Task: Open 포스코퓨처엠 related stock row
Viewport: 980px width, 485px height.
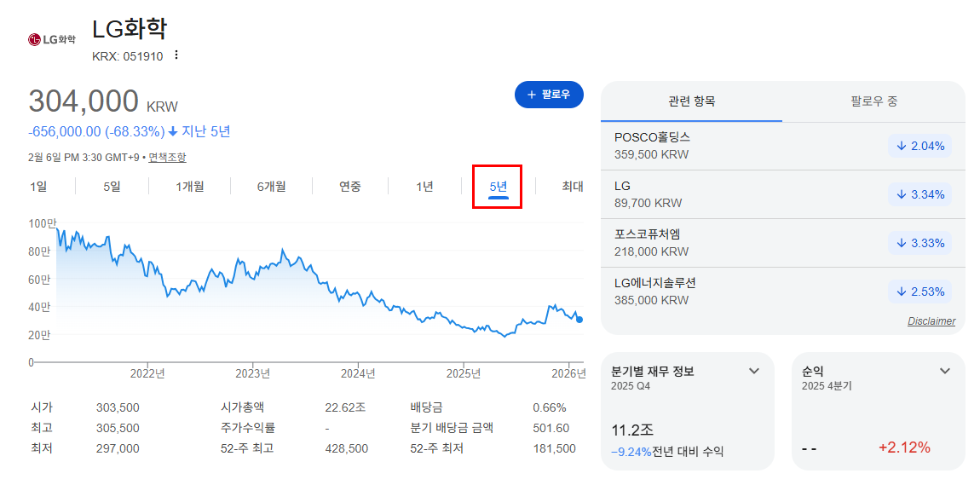Action: click(x=783, y=243)
